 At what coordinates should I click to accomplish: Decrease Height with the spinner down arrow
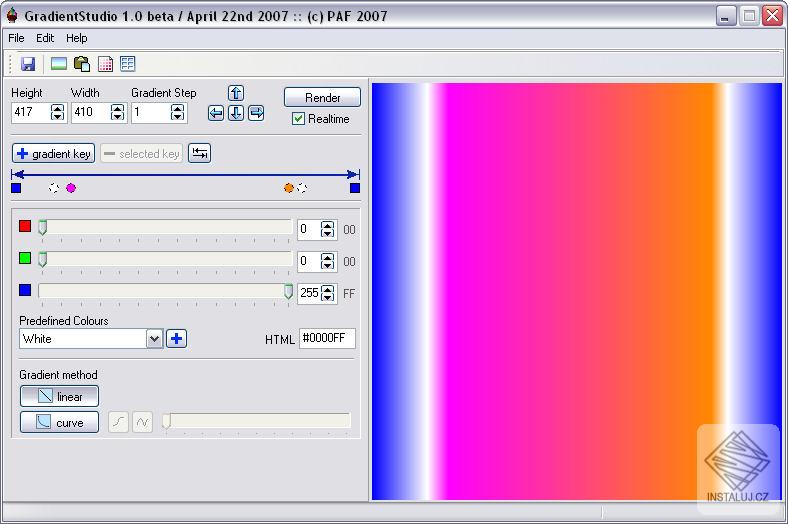coord(58,117)
